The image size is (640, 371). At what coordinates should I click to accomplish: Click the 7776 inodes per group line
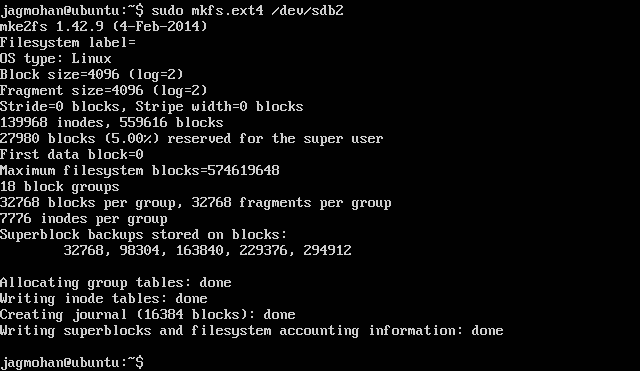click(x=84, y=219)
